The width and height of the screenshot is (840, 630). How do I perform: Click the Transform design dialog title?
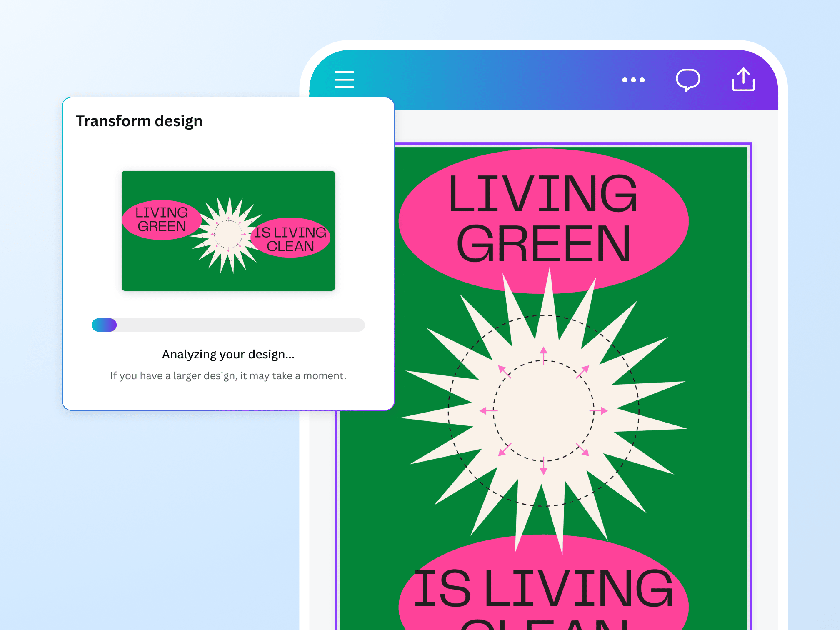click(x=139, y=121)
